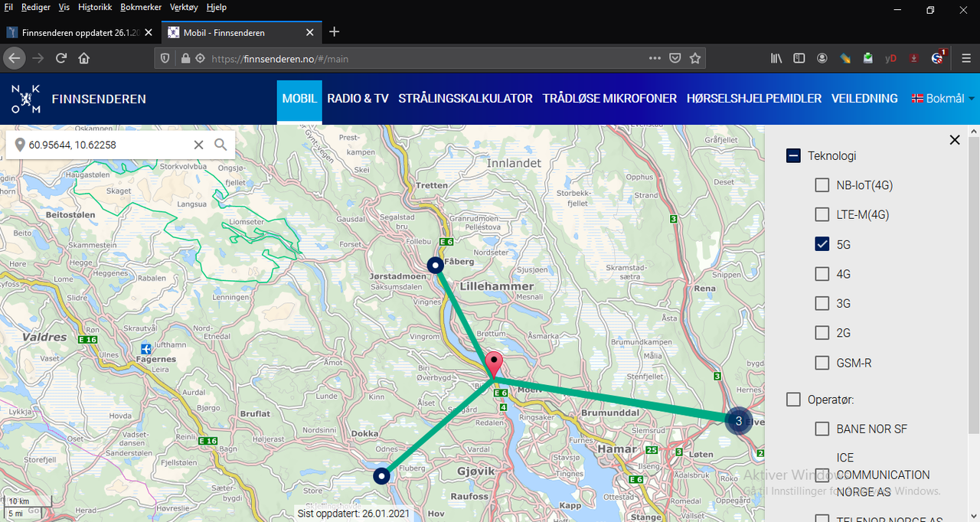The height and width of the screenshot is (522, 980).
Task: Open the TRÅDLØSE MIKROFONER section
Action: (x=609, y=99)
